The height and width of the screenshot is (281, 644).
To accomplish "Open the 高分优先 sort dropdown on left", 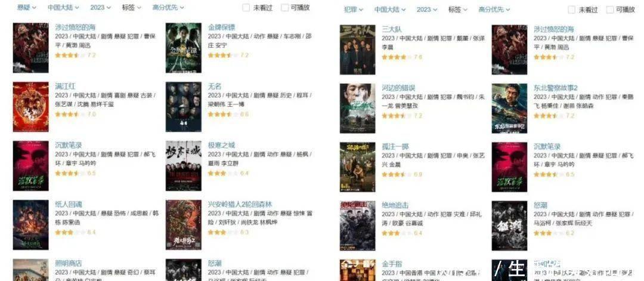I will pyautogui.click(x=168, y=7).
